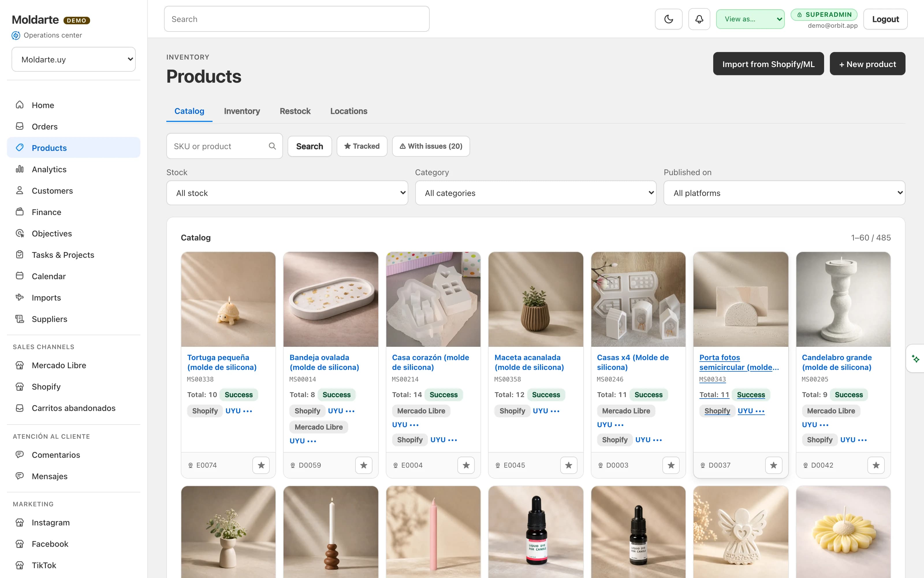
Task: Open Imports in sidebar
Action: click(x=73, y=297)
